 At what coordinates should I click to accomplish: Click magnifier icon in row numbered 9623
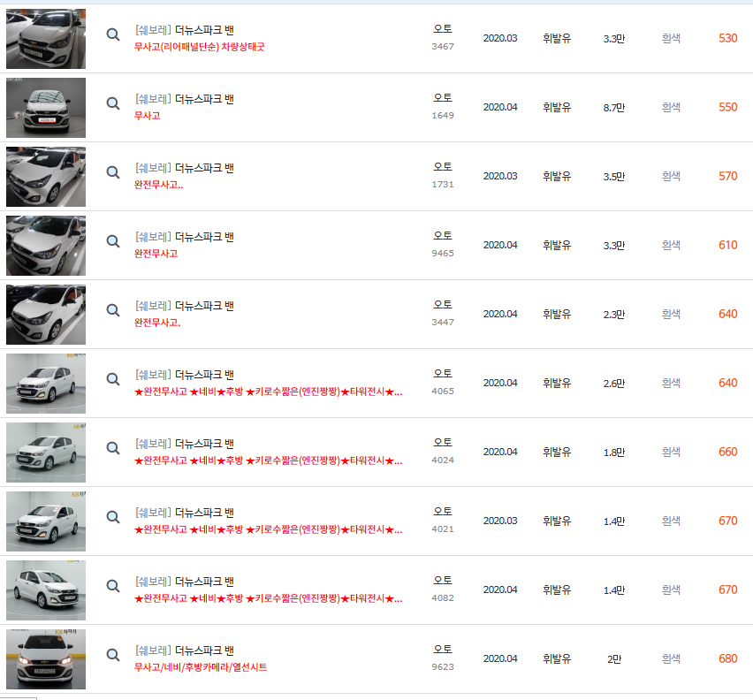click(113, 655)
